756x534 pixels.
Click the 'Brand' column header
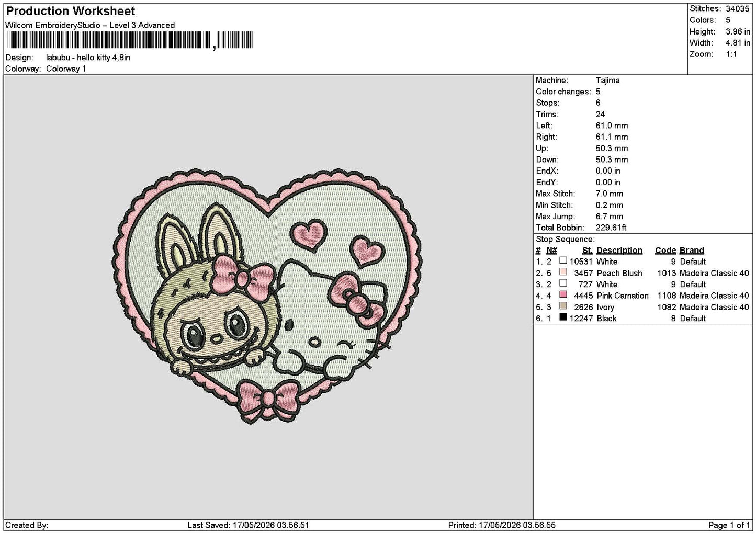coord(692,251)
